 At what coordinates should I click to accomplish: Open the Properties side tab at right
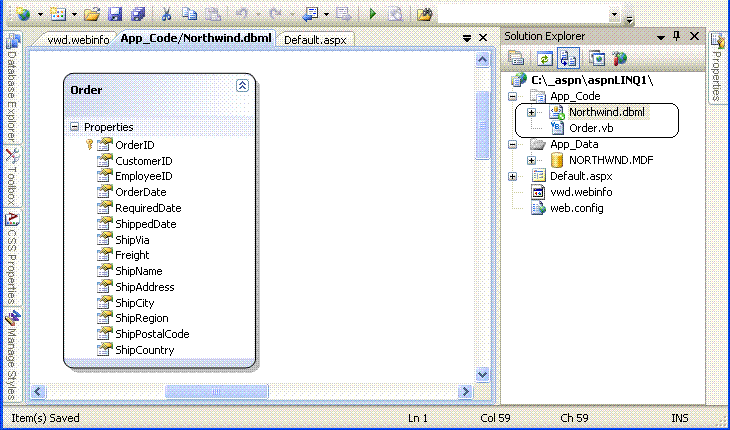716,66
